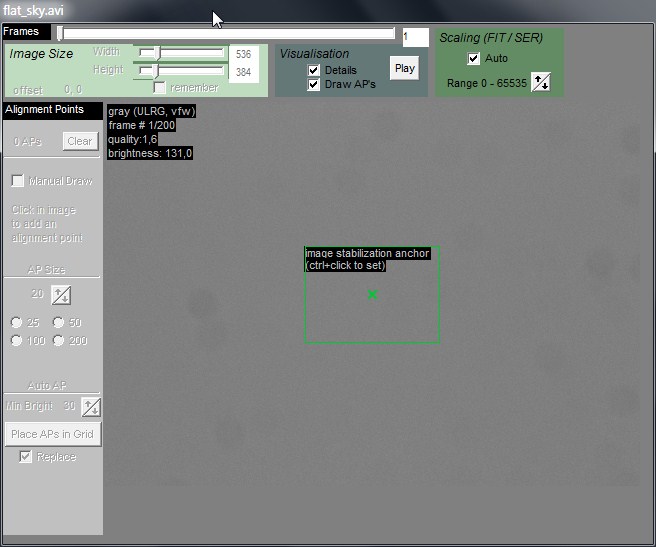Click the image Width slider
This screenshot has height=547, width=656.
pos(180,52)
